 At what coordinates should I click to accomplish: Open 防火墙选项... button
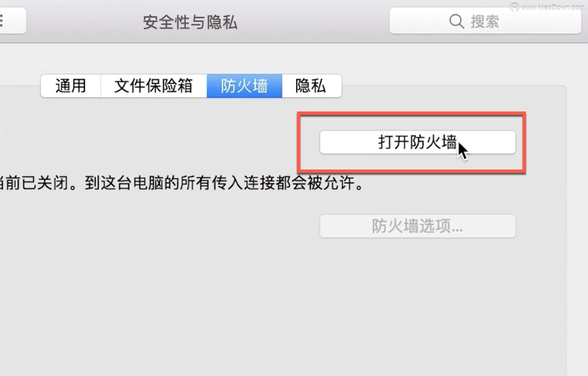click(x=417, y=226)
